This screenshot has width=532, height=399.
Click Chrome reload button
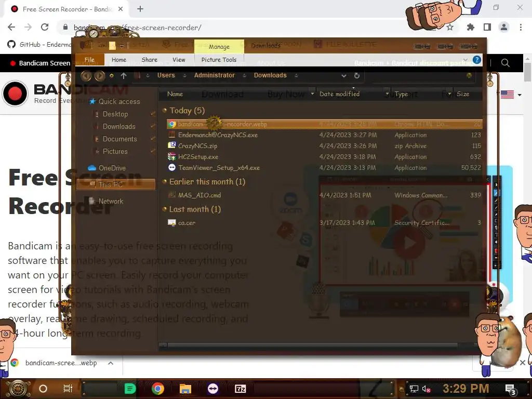(x=45, y=27)
